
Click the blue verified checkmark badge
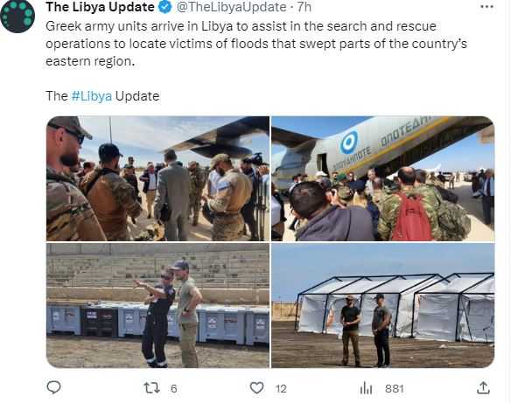pos(165,7)
